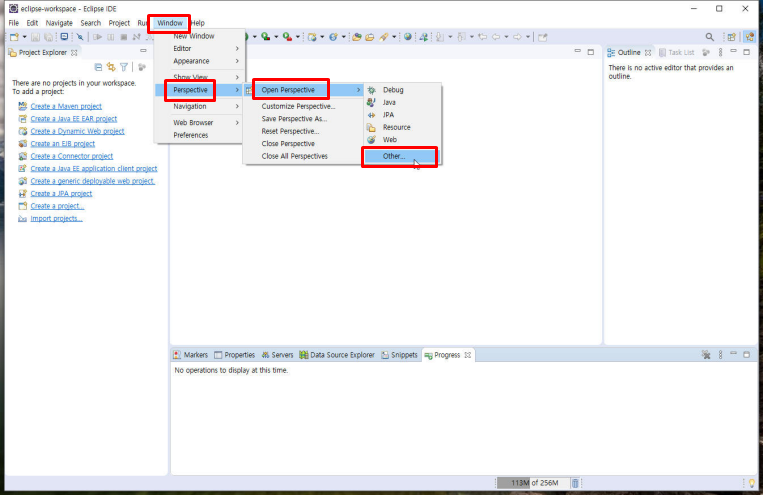Click the Back navigation arrow icon
This screenshot has height=495, width=763.
[496, 37]
